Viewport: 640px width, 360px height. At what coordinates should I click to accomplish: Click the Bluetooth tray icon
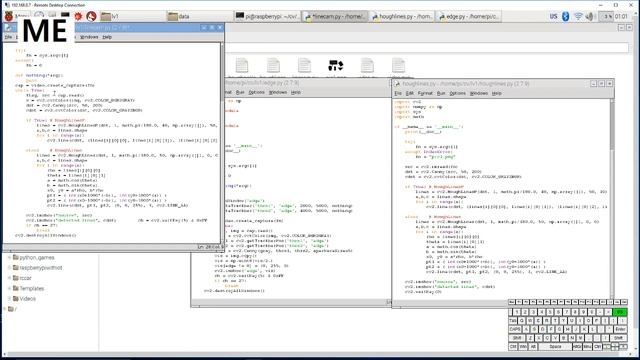pos(565,16)
